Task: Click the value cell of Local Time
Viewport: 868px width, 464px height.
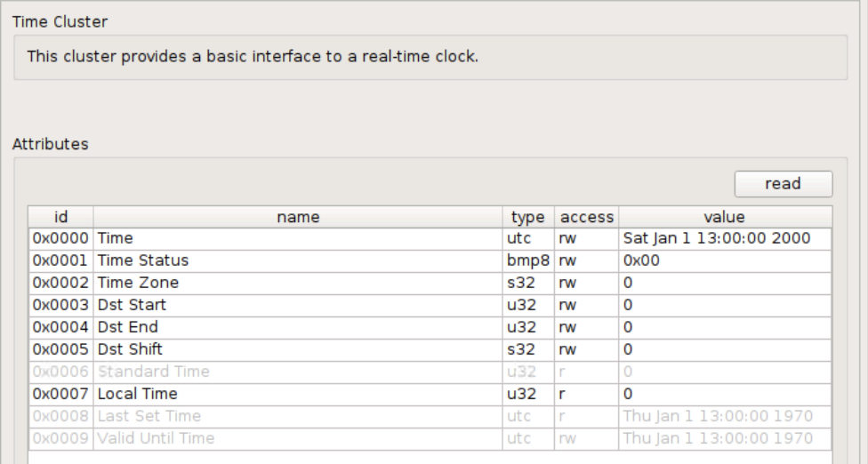Action: pyautogui.click(x=725, y=394)
